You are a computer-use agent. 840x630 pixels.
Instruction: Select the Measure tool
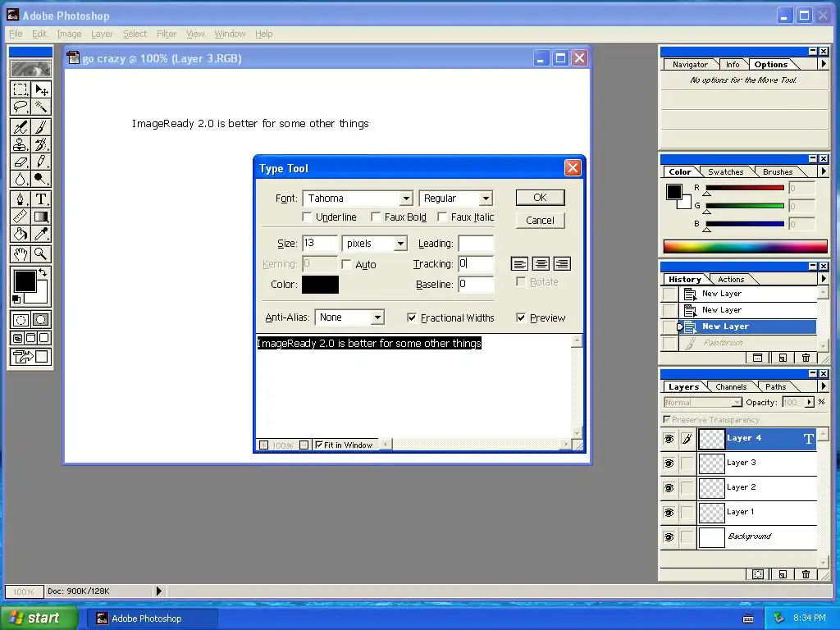click(21, 217)
